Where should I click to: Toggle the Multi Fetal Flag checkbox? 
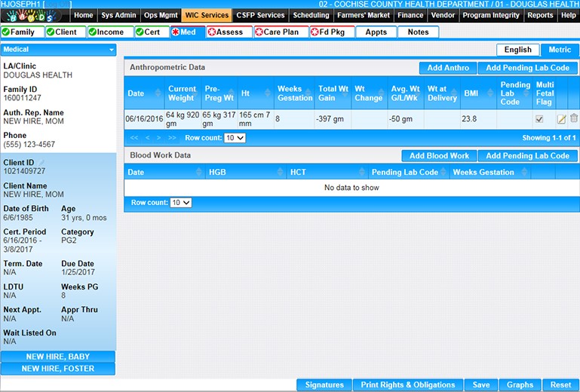click(539, 119)
